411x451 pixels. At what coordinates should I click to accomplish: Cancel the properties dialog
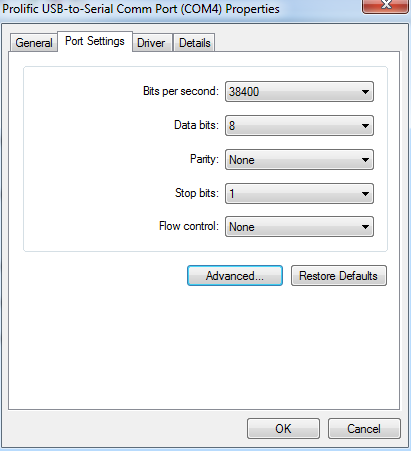pos(364,429)
